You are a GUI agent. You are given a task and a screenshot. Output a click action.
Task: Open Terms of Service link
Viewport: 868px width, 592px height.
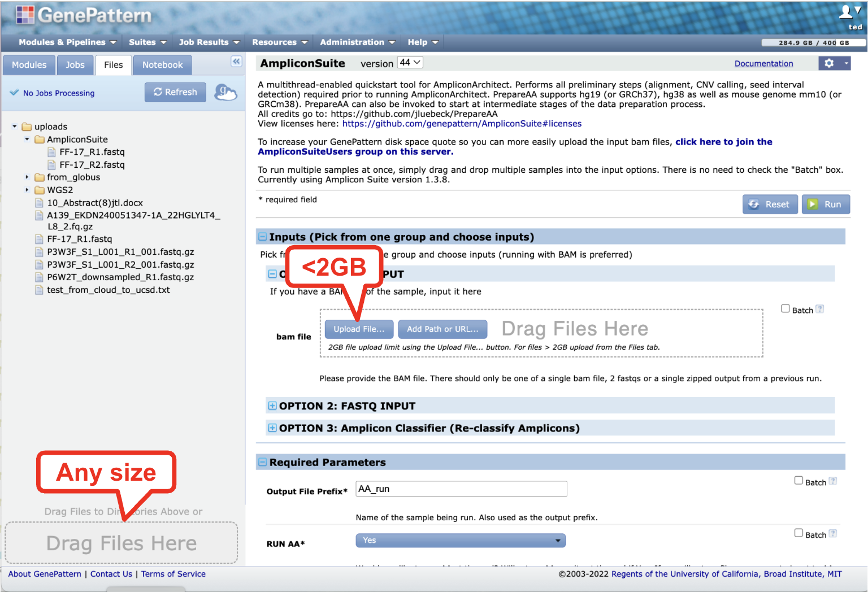pos(173,574)
